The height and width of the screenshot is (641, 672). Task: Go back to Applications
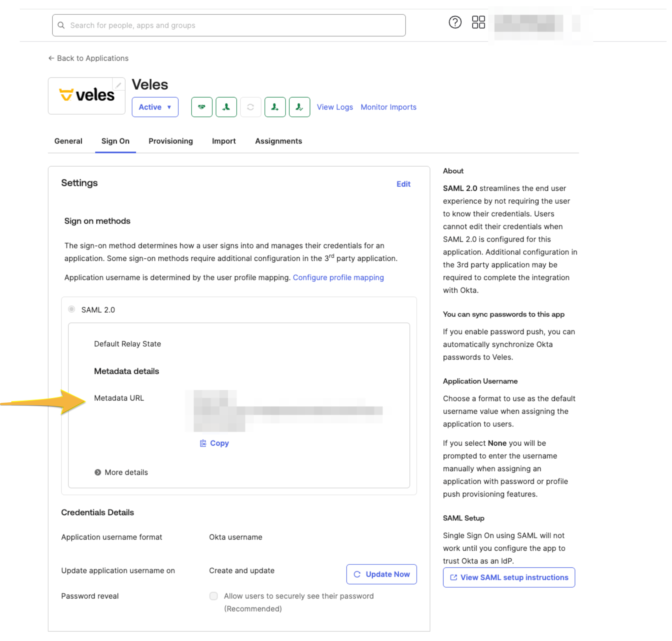click(88, 58)
